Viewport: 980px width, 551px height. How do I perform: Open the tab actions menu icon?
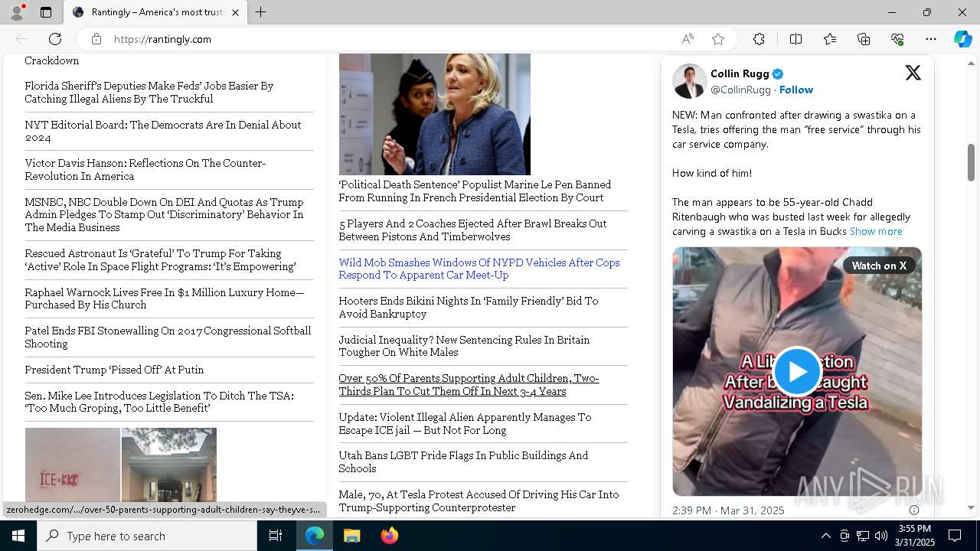(x=46, y=12)
